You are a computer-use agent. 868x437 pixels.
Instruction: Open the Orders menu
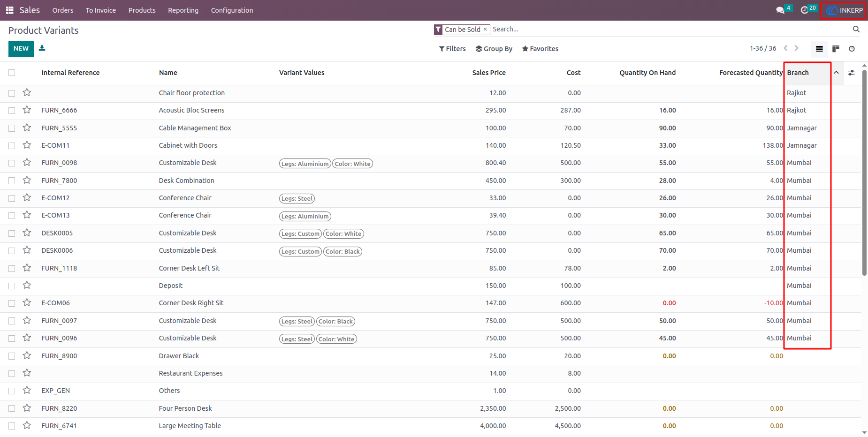point(63,10)
